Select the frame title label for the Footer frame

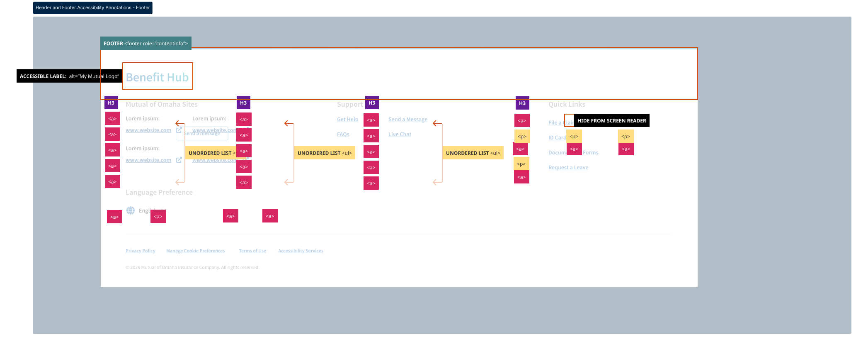tap(93, 8)
